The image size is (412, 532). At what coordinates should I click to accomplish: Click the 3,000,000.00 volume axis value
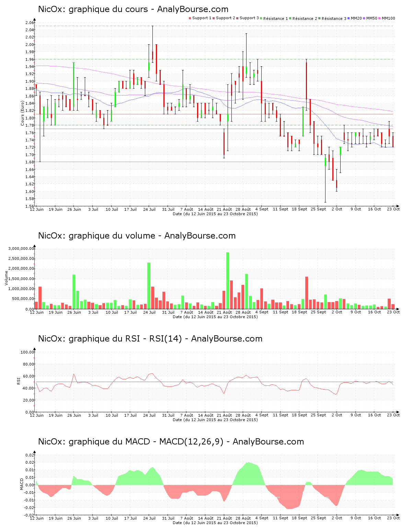pos(22,248)
